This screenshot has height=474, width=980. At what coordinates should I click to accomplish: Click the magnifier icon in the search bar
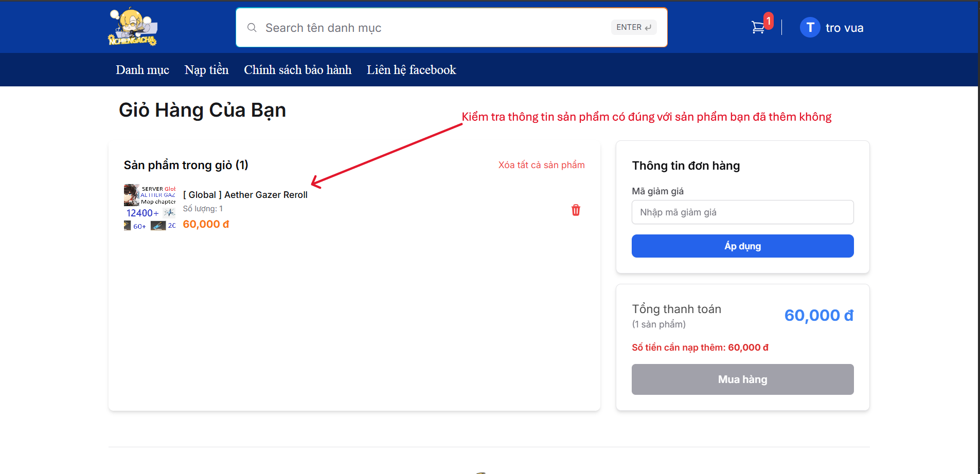click(x=252, y=28)
